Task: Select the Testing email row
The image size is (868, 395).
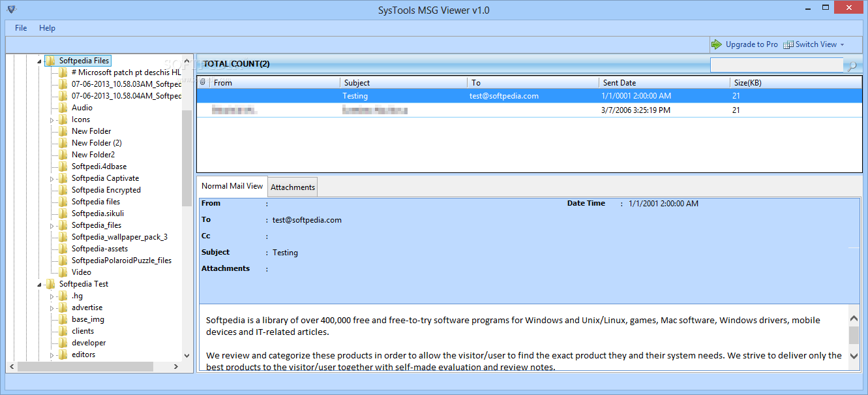Action: [x=529, y=96]
